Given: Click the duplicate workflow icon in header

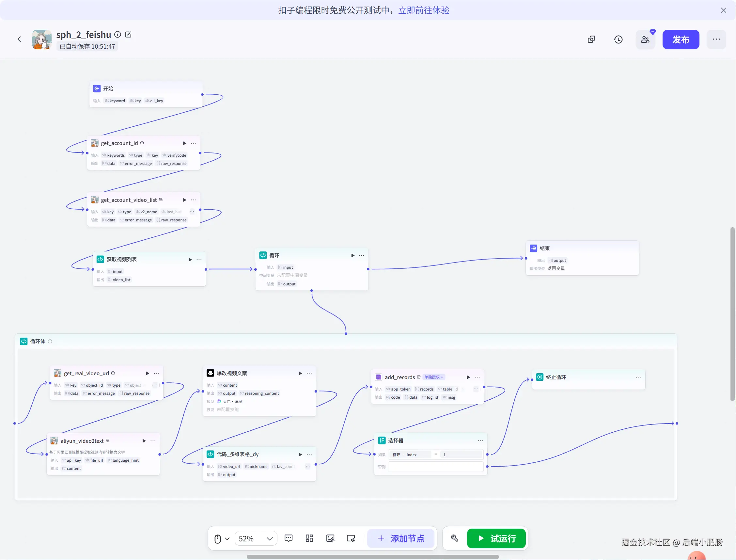Looking at the screenshot, I should [x=591, y=40].
